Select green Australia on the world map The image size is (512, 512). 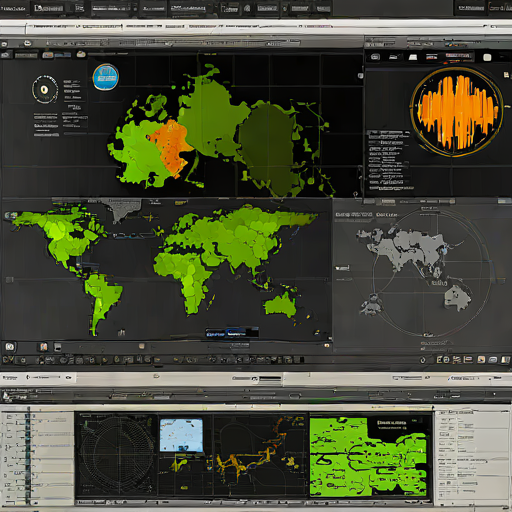281,305
